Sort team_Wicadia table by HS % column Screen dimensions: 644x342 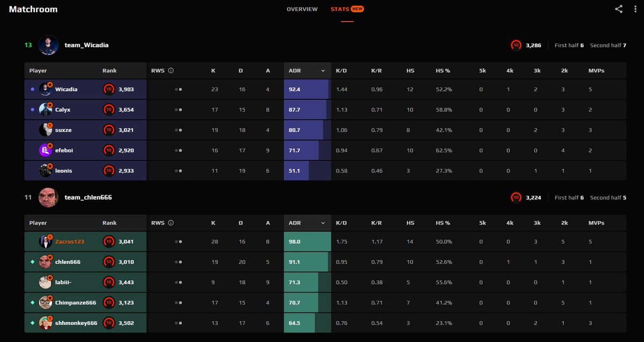[x=443, y=71]
